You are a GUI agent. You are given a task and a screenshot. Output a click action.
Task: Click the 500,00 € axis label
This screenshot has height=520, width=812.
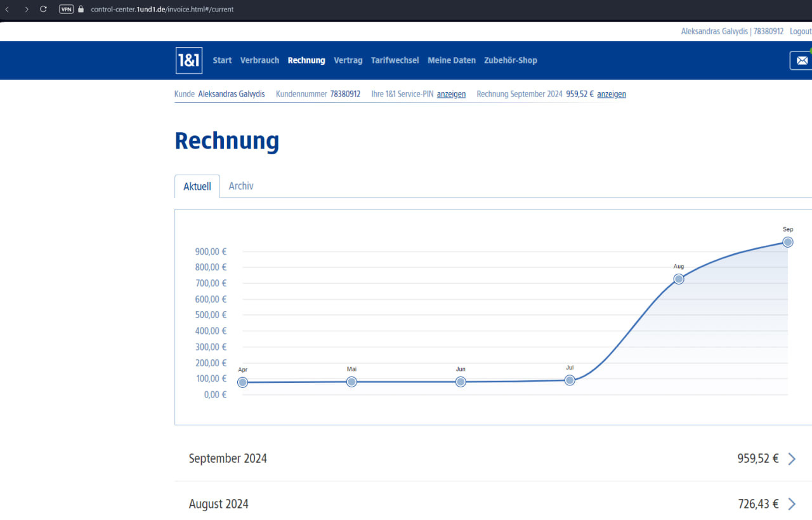(x=211, y=315)
